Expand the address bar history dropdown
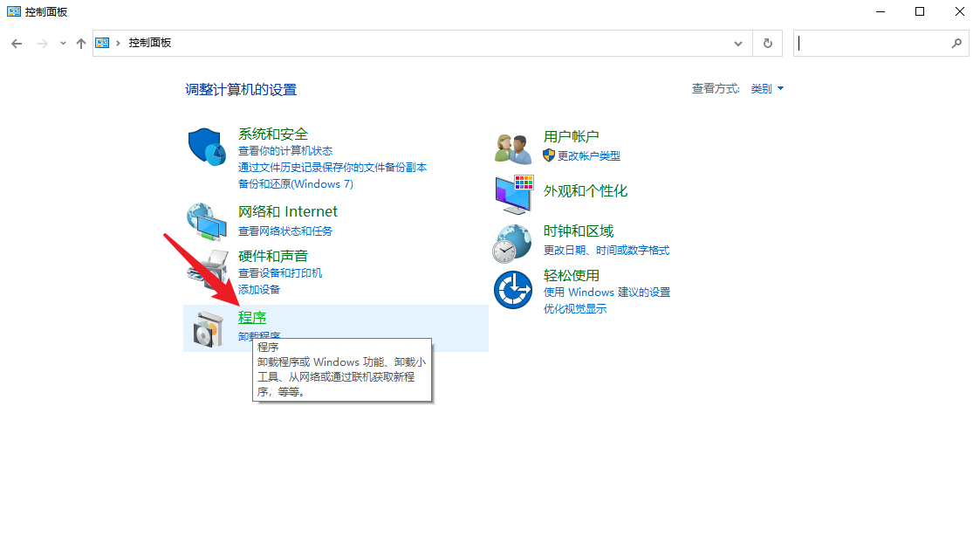Viewport: 980px width, 551px height. point(738,43)
